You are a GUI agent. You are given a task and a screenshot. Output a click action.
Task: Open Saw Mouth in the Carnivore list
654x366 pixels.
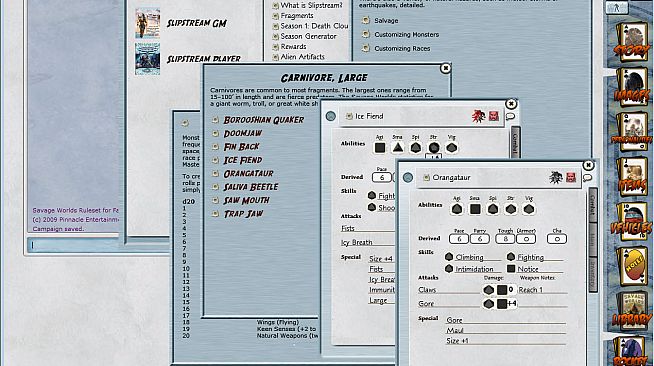click(x=247, y=201)
